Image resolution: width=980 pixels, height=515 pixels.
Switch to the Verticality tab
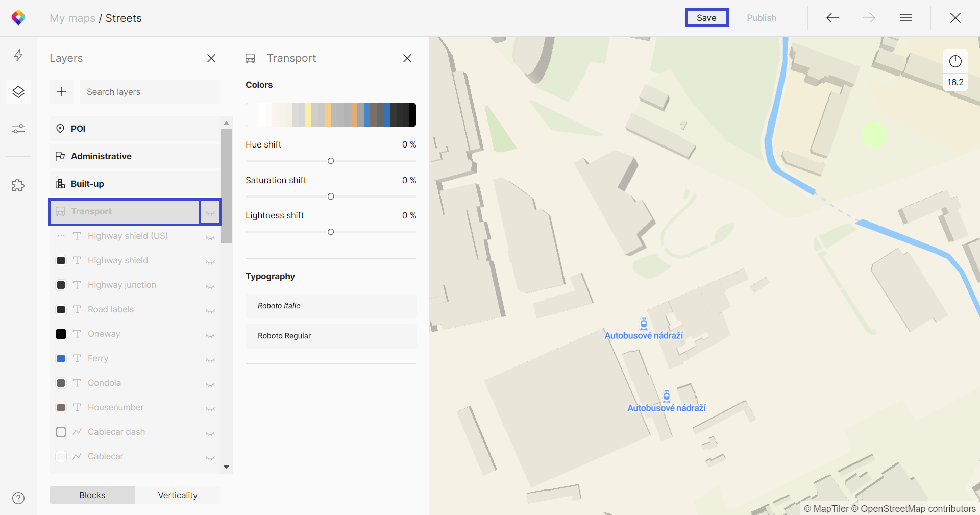[178, 495]
